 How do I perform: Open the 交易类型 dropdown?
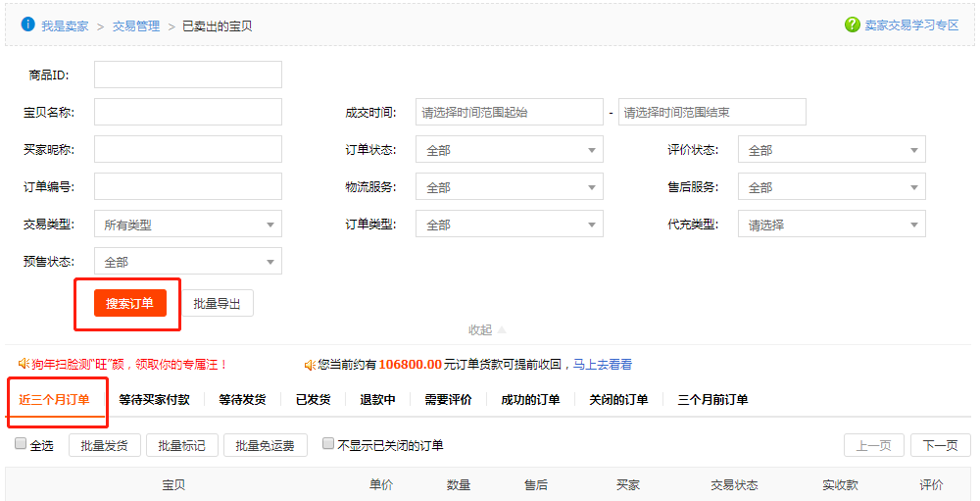[187, 225]
